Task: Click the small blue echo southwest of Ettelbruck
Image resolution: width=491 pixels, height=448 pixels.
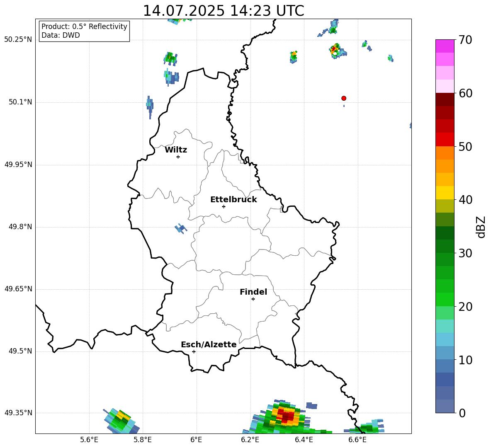Action: (181, 228)
